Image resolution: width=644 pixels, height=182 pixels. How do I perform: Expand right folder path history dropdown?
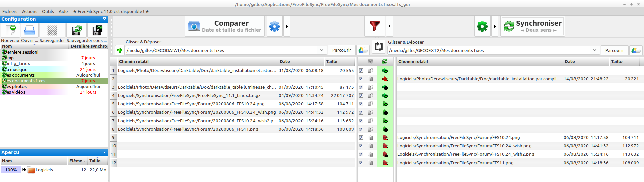coord(595,50)
